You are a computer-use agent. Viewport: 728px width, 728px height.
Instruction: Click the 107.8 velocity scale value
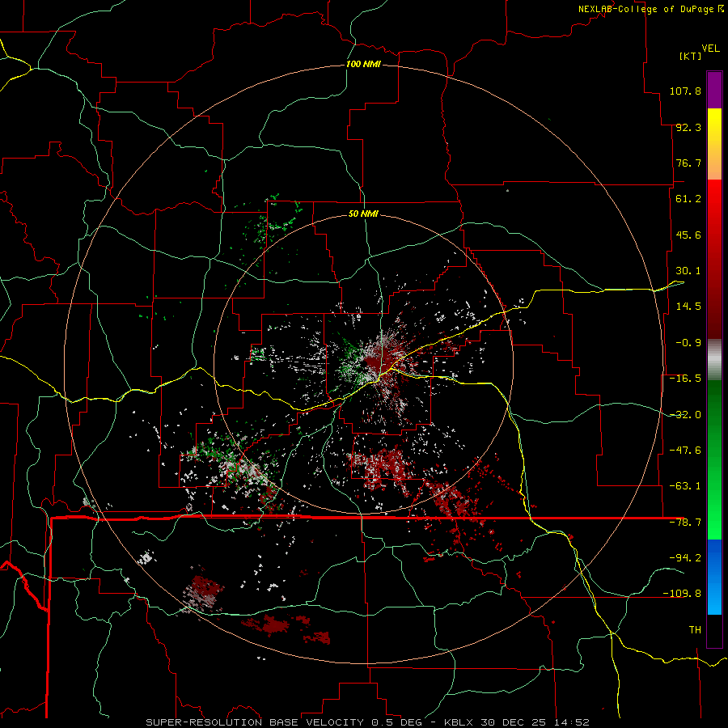tap(685, 91)
